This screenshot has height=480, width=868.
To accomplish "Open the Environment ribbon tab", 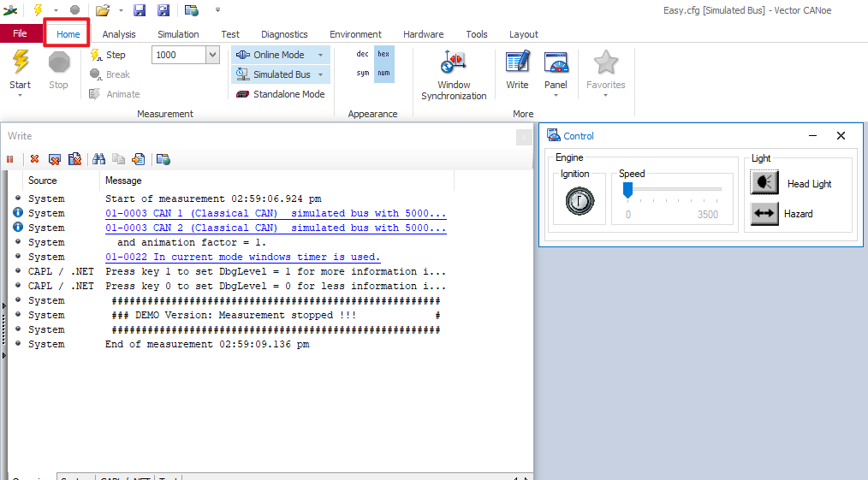I will (355, 34).
